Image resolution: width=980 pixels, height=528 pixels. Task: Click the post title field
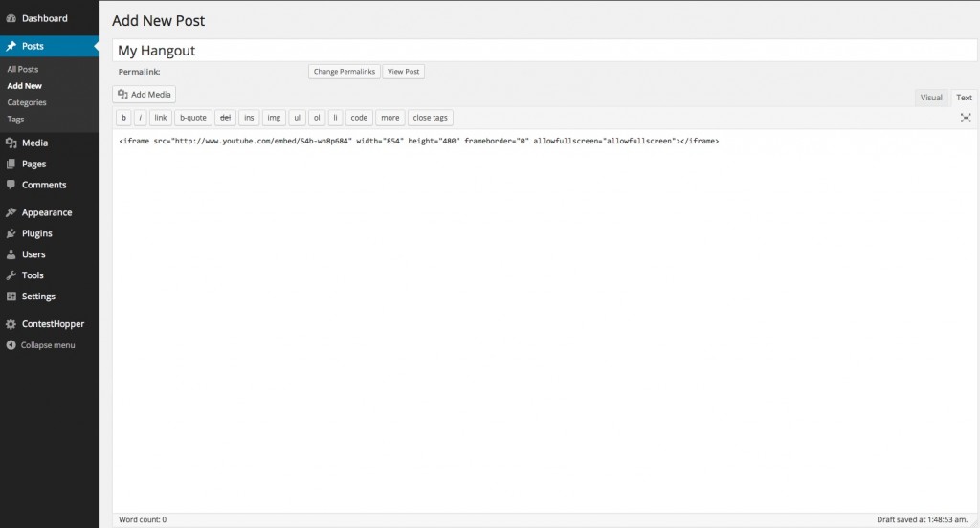(x=547, y=51)
